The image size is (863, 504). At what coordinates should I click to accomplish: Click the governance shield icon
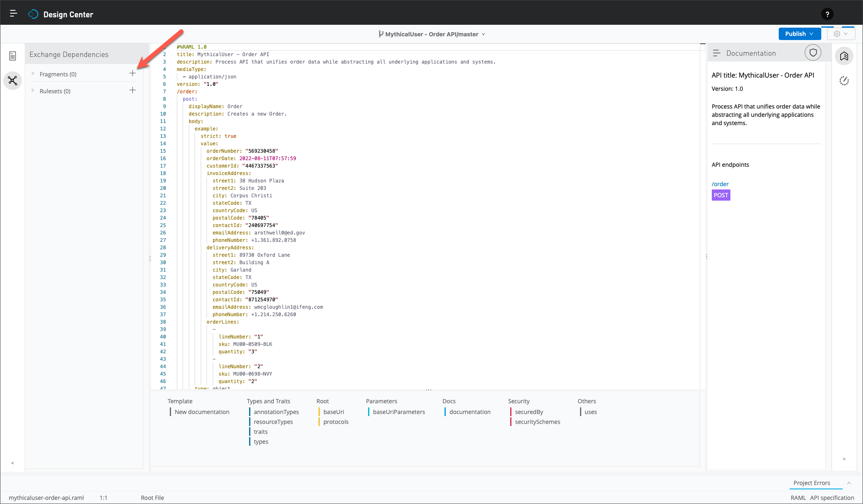pyautogui.click(x=813, y=53)
